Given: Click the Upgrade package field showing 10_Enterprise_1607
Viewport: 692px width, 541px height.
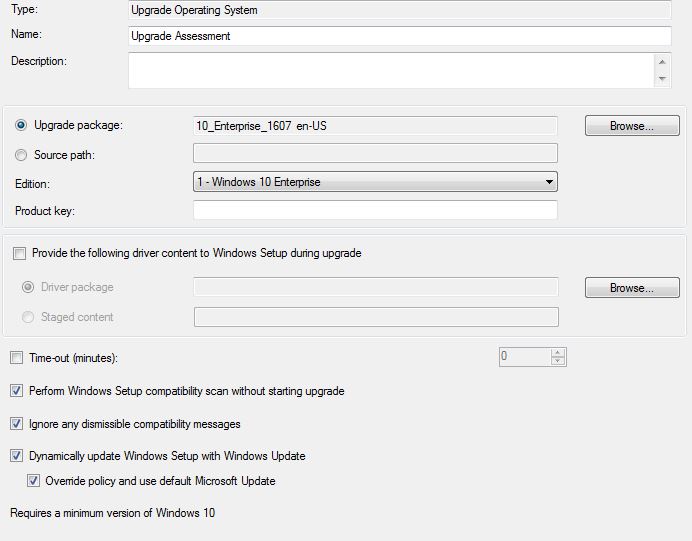Looking at the screenshot, I should click(x=375, y=126).
